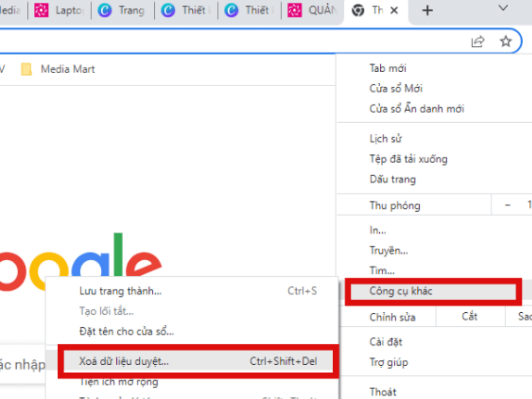Click Lưu trang thành in submenu
Screen dimensions: 532x399
click(x=121, y=291)
